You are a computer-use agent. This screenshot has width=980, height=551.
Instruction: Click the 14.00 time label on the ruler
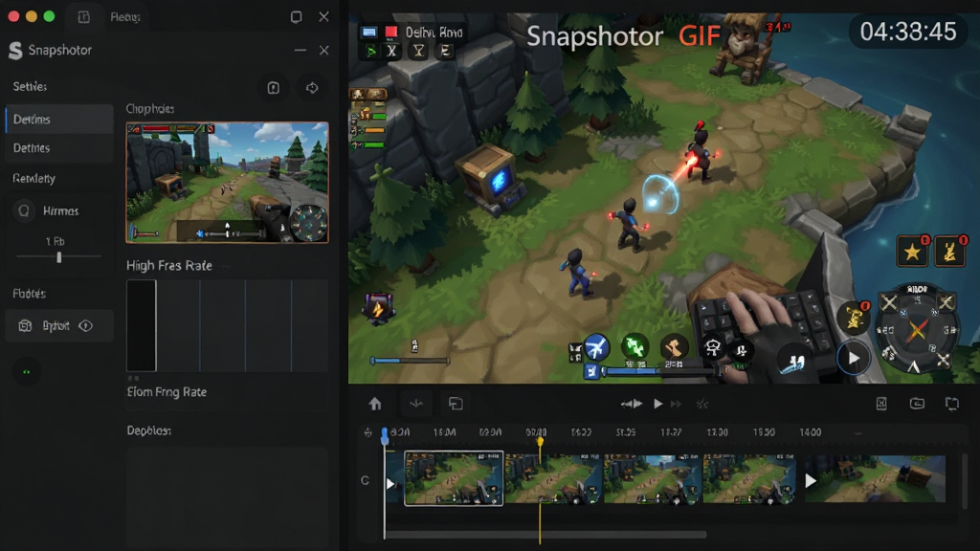(x=810, y=432)
